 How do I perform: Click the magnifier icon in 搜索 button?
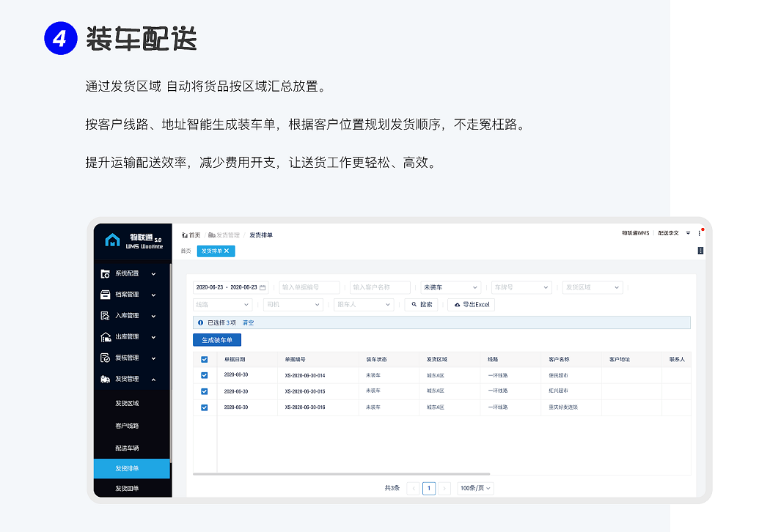414,304
